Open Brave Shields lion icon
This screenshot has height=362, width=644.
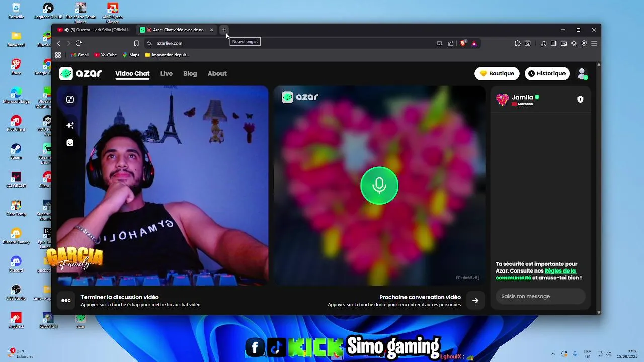463,43
